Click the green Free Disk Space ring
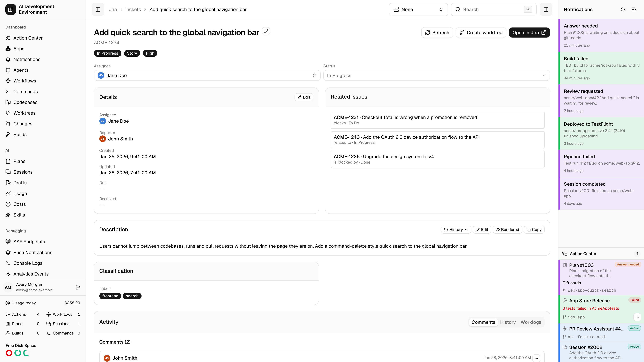Viewport: 644px width, 362px height. [18, 353]
